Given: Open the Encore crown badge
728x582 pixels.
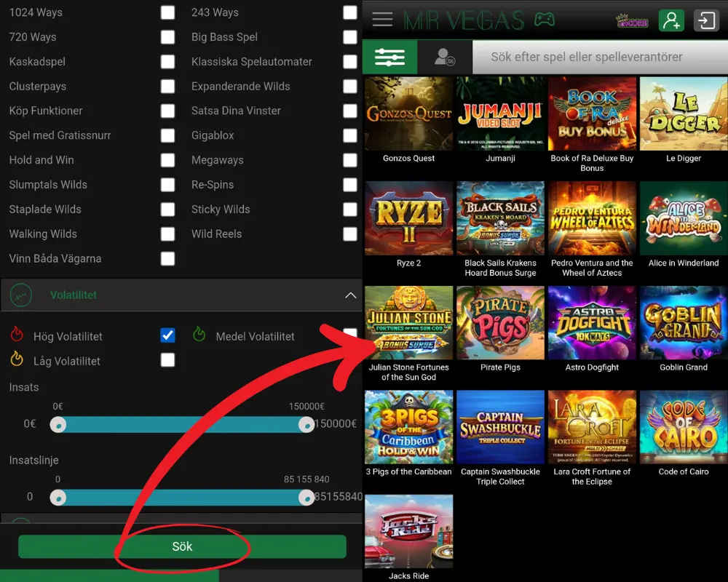Looking at the screenshot, I should 632,20.
